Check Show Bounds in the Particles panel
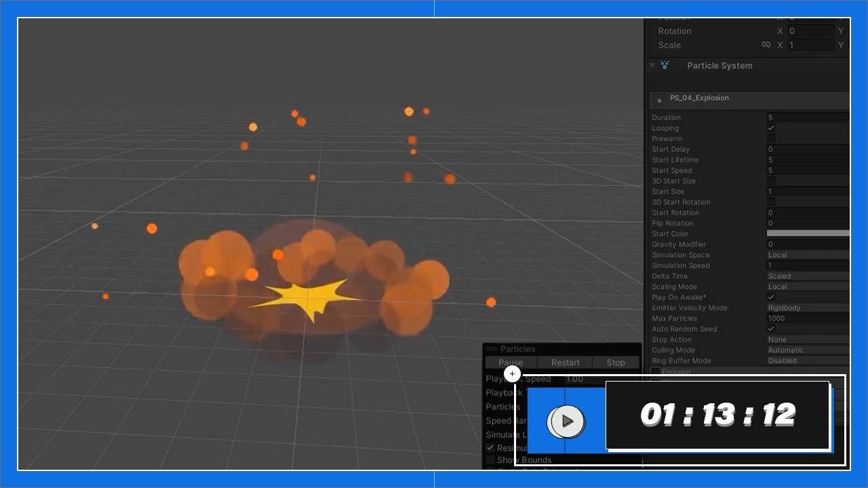 490,460
